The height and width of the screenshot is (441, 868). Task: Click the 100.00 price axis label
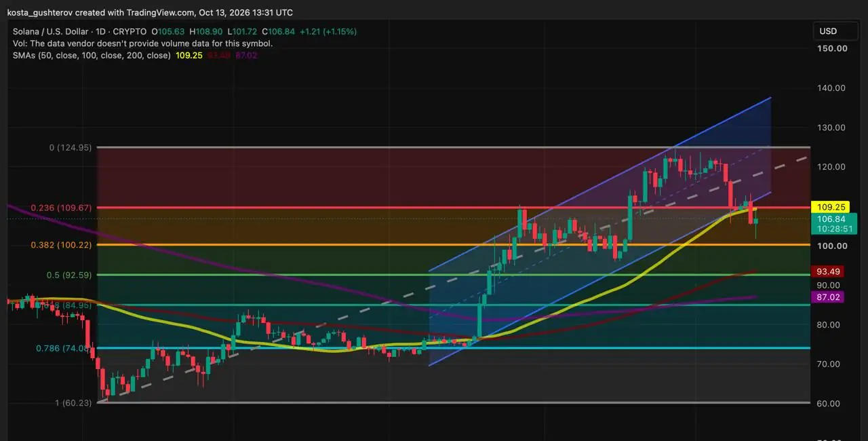831,245
